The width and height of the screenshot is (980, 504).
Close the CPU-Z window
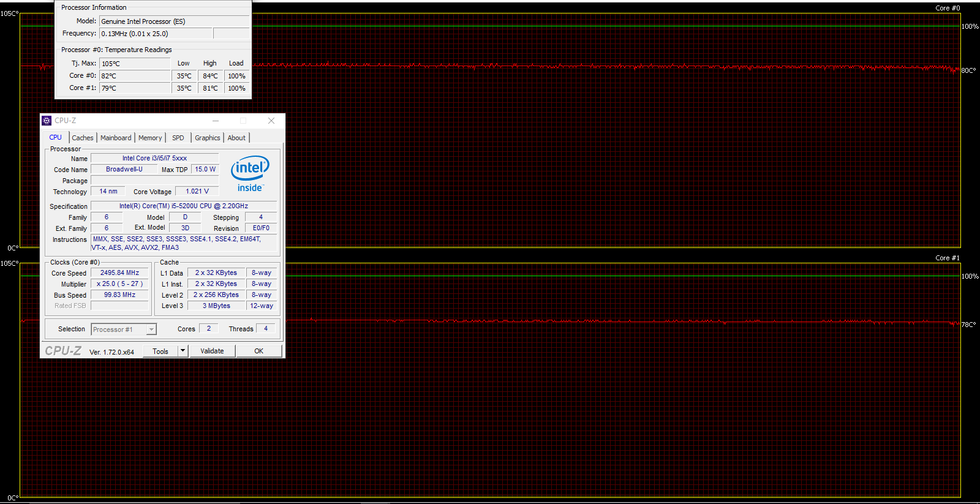point(271,121)
